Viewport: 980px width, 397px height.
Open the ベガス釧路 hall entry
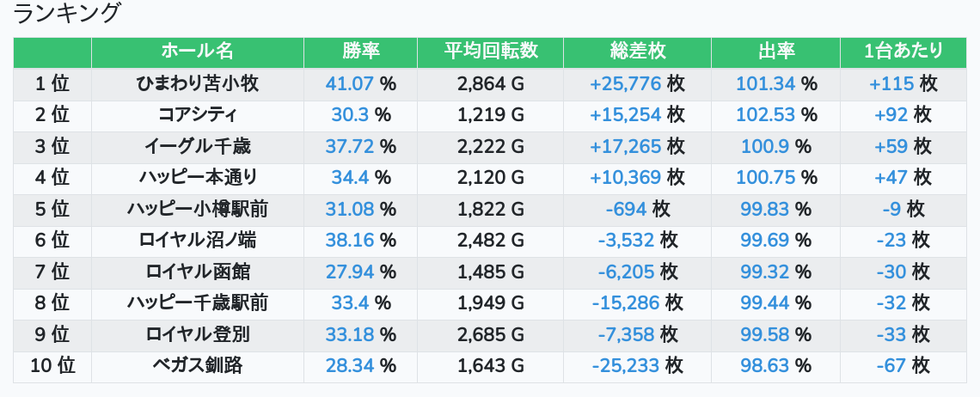point(198,365)
